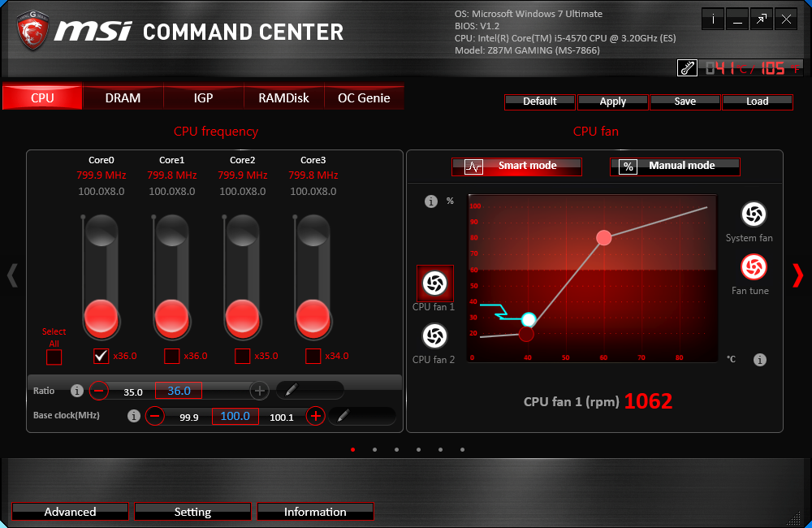This screenshot has width=812, height=528.
Task: Click the first page indicator dot
Action: tap(352, 450)
